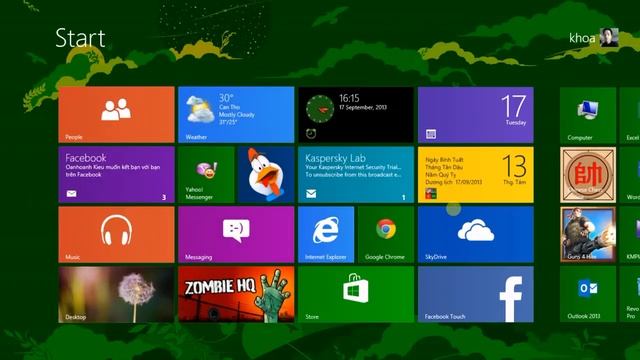Open the Computer tile
Image resolution: width=640 pixels, height=360 pixels.
(x=588, y=115)
